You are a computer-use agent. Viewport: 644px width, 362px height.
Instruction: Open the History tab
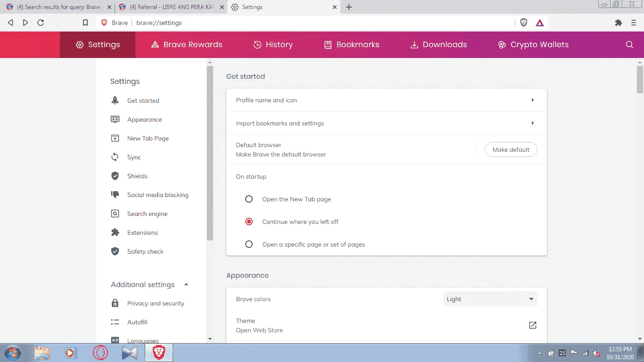tap(273, 45)
